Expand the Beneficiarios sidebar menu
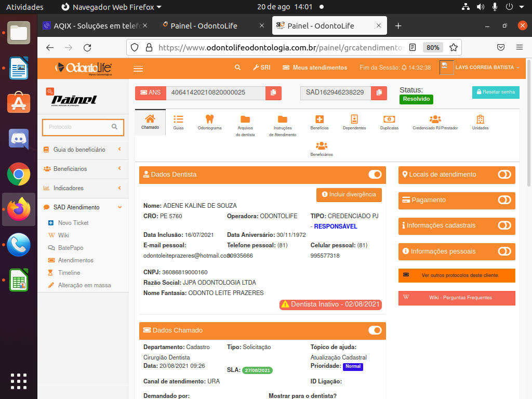The height and width of the screenshot is (399, 532). click(x=83, y=169)
